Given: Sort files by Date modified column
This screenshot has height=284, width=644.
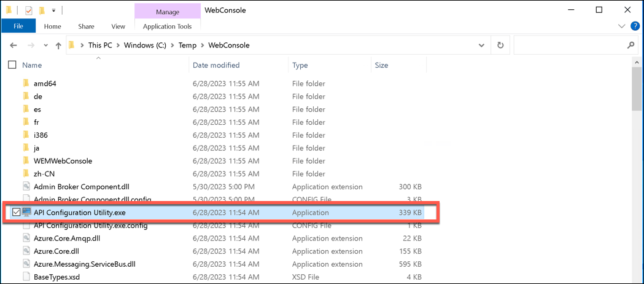Looking at the screenshot, I should (216, 65).
